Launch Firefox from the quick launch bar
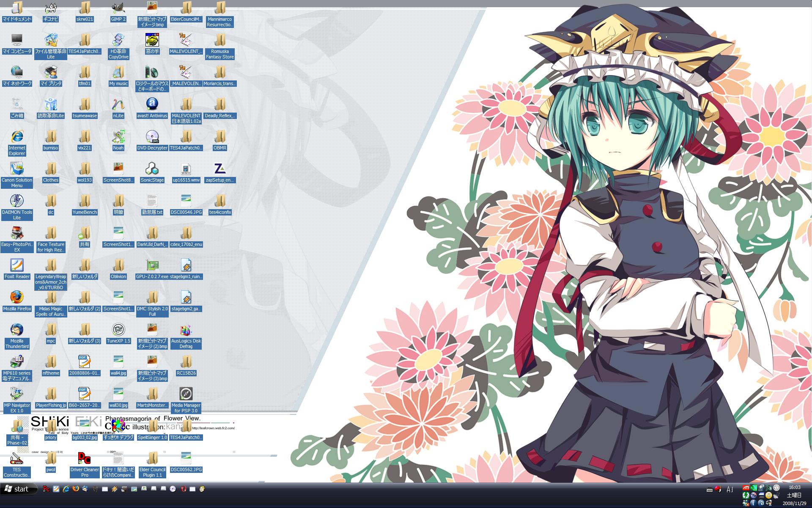 click(x=76, y=489)
